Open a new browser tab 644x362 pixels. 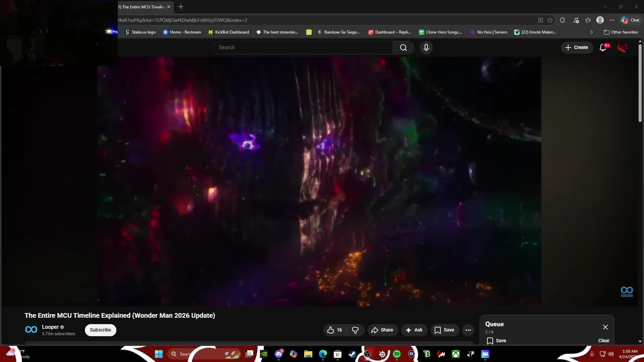(181, 7)
